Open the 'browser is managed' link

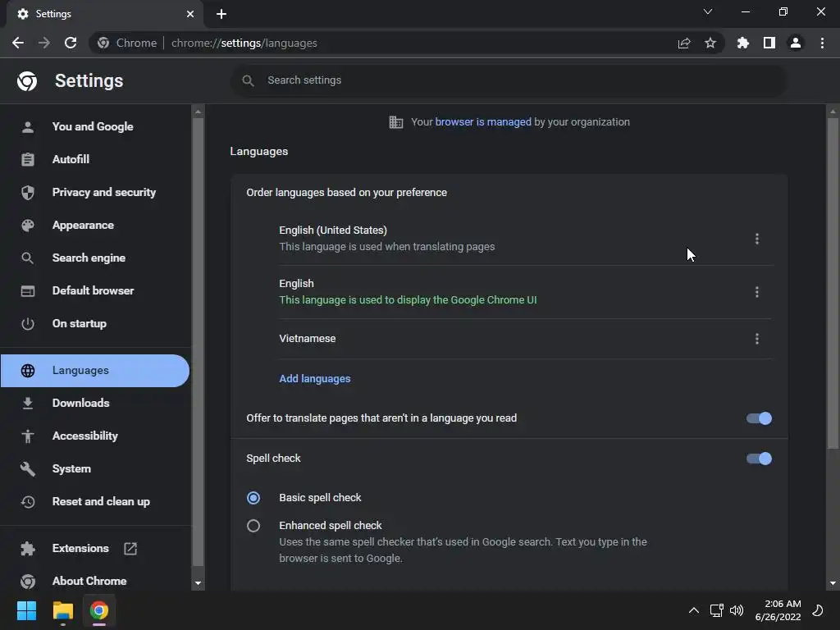482,122
